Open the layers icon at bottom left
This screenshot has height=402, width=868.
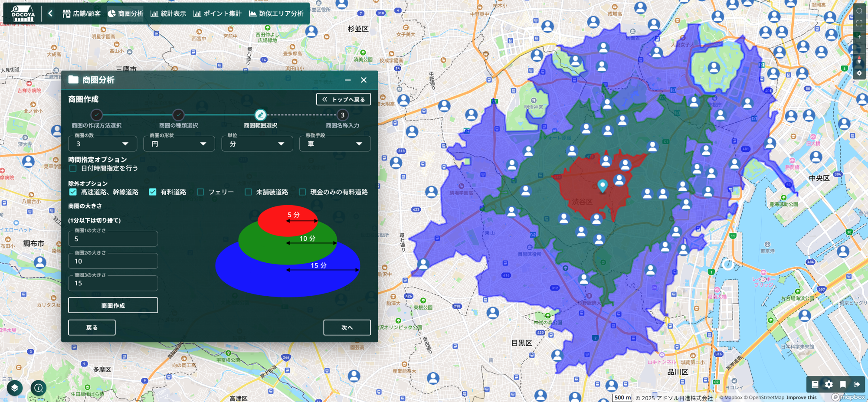(15, 388)
